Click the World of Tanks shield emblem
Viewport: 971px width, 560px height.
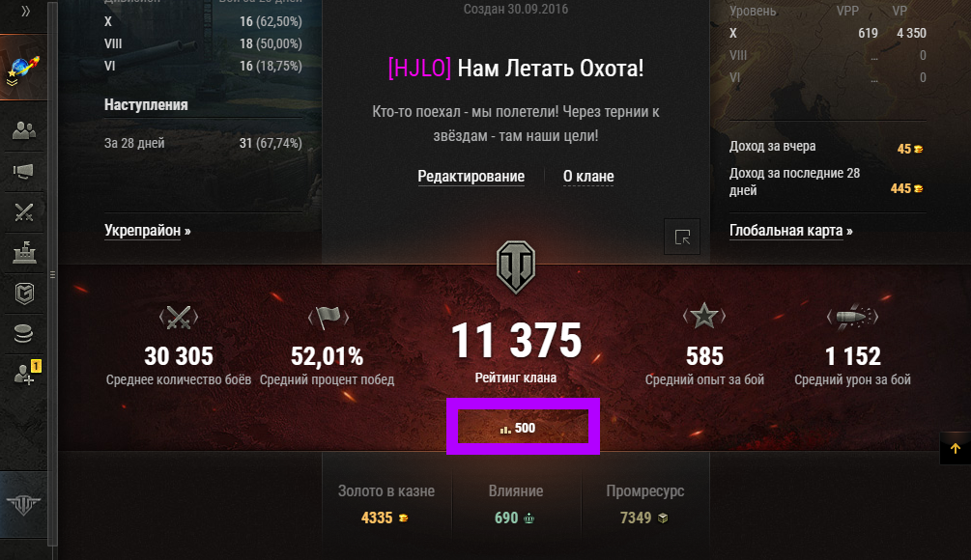coord(516,267)
